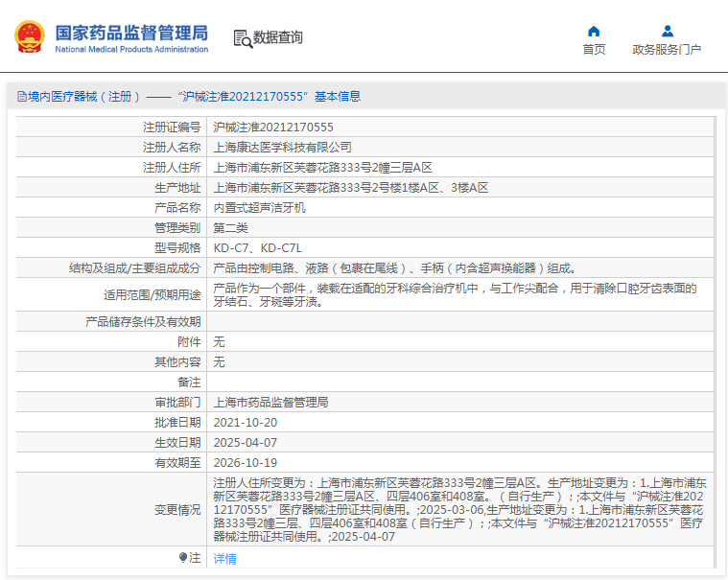
Task: Click the 首页 text link
Action: pos(594,49)
